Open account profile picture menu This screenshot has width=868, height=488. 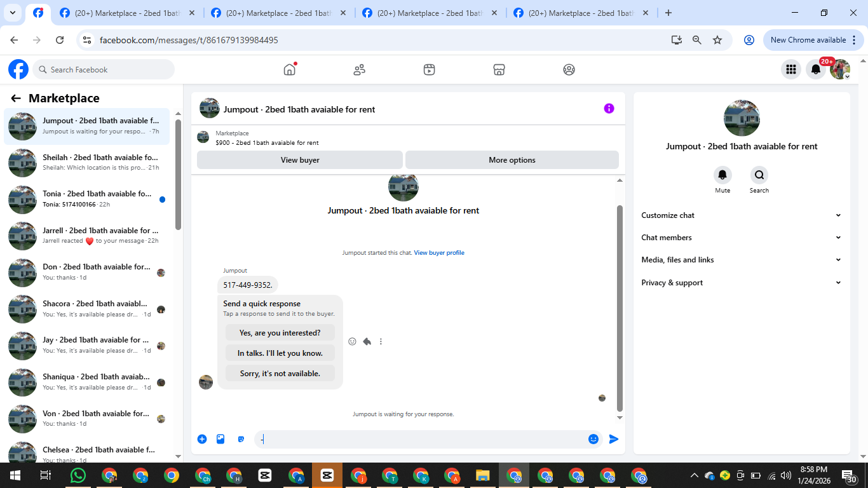[x=840, y=69]
